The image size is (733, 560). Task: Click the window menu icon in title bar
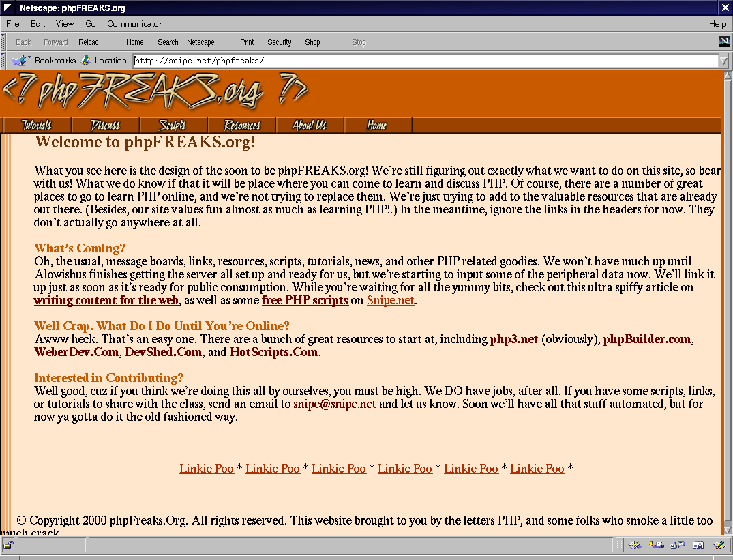coord(8,8)
